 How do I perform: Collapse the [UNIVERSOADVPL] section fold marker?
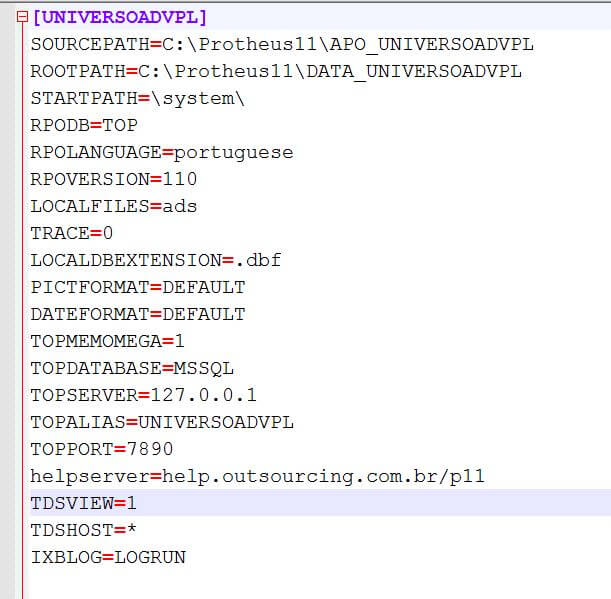click(22, 17)
